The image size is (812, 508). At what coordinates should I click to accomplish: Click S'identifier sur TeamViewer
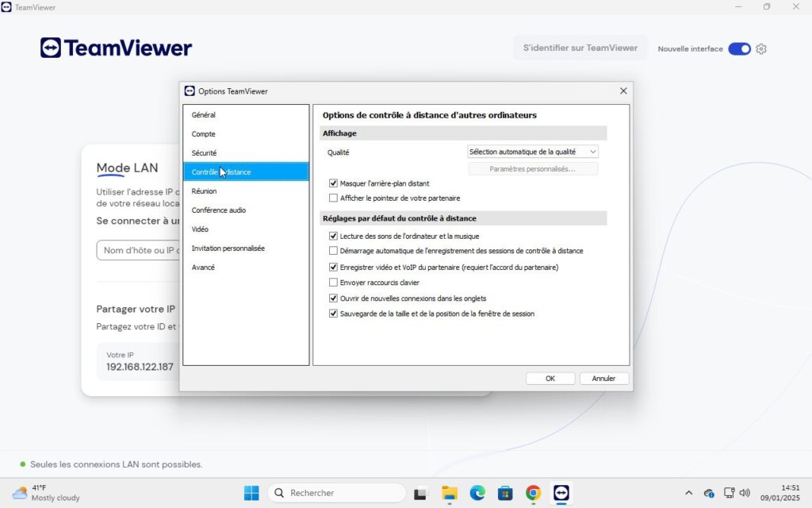[x=580, y=48]
